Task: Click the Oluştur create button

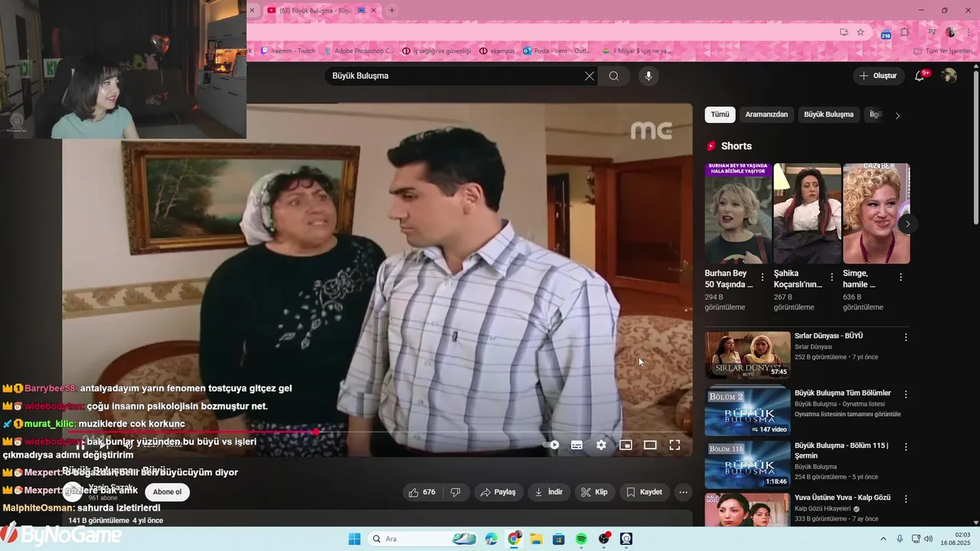Action: coord(879,76)
